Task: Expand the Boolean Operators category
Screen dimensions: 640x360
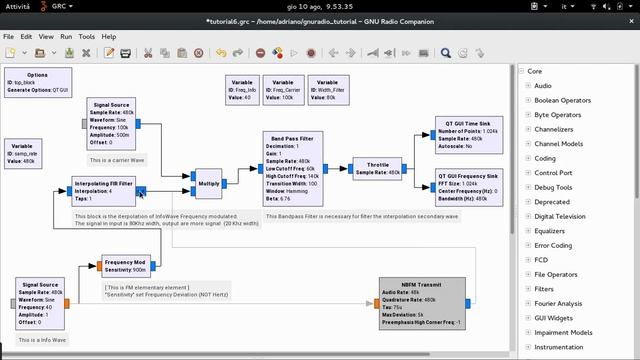Action: point(528,100)
